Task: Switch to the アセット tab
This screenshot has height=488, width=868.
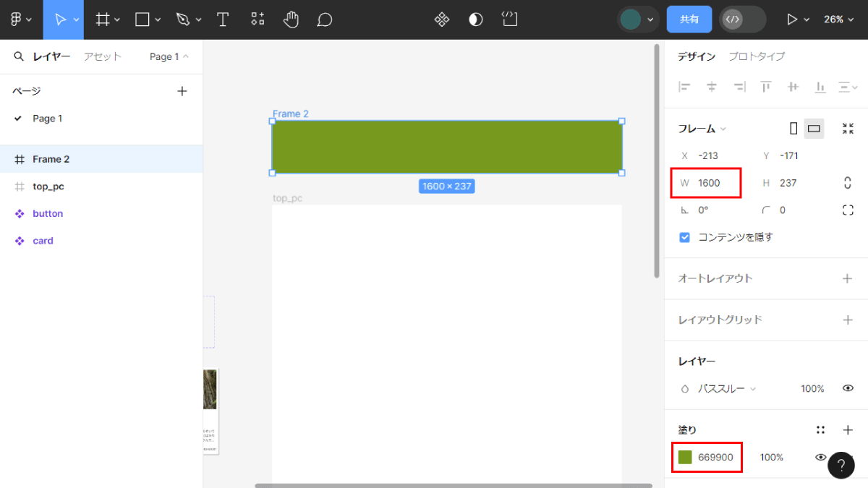Action: [102, 56]
